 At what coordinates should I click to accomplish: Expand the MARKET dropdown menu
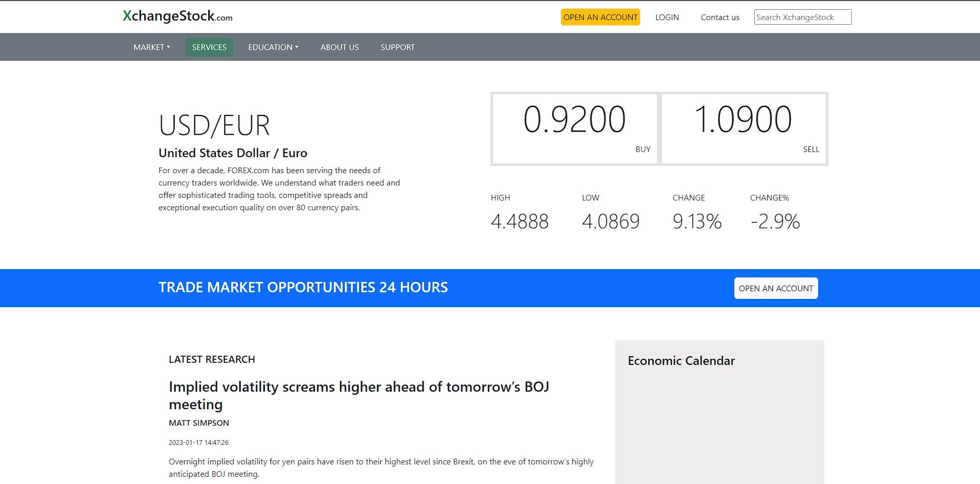151,47
